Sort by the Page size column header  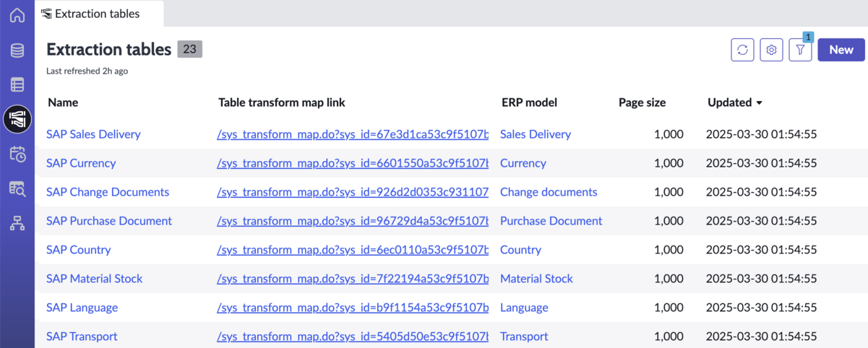(x=642, y=103)
